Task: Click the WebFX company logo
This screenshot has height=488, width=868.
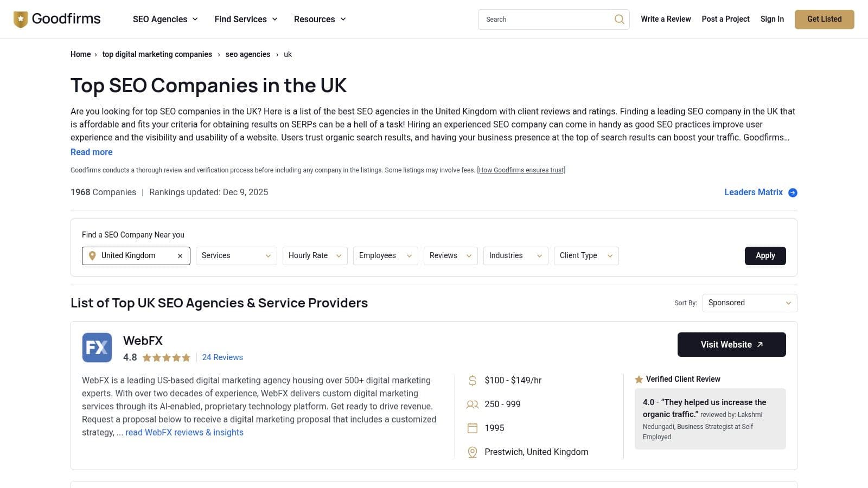Action: (97, 348)
